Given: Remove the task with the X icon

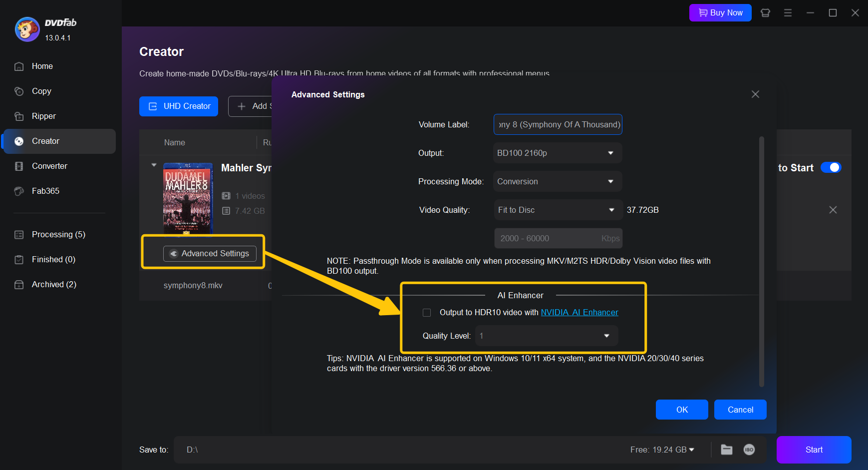Looking at the screenshot, I should 833,210.
